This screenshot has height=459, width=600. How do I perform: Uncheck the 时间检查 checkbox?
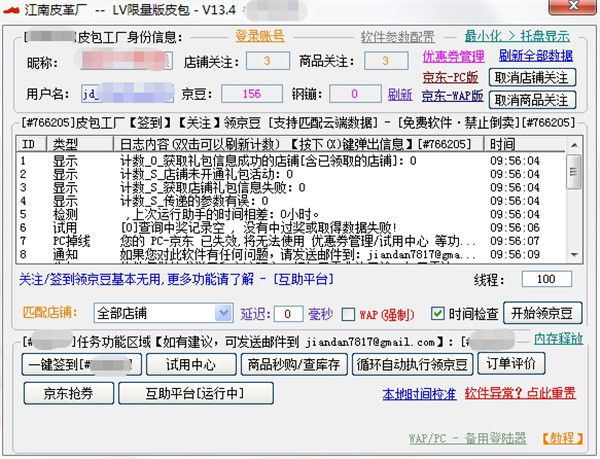pyautogui.click(x=437, y=314)
